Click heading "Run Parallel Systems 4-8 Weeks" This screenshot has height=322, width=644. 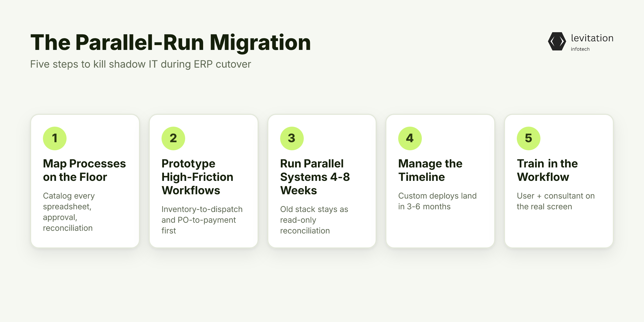pyautogui.click(x=315, y=177)
